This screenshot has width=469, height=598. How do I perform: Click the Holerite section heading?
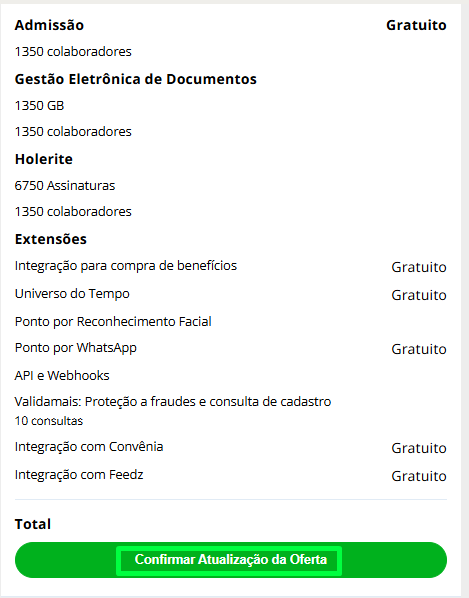[x=44, y=159]
